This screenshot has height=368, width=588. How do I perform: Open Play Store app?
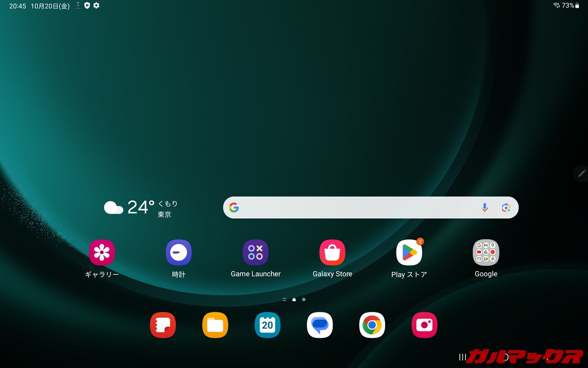[x=409, y=253]
